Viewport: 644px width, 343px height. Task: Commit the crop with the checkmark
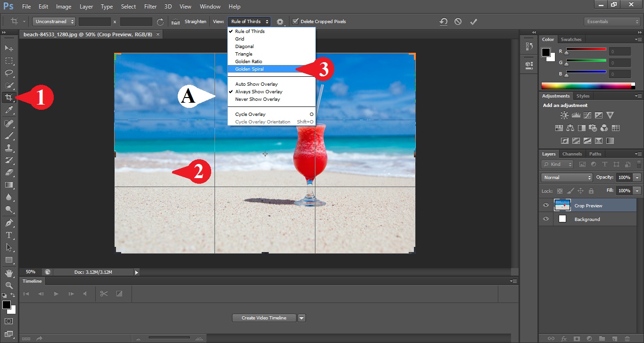click(x=474, y=21)
